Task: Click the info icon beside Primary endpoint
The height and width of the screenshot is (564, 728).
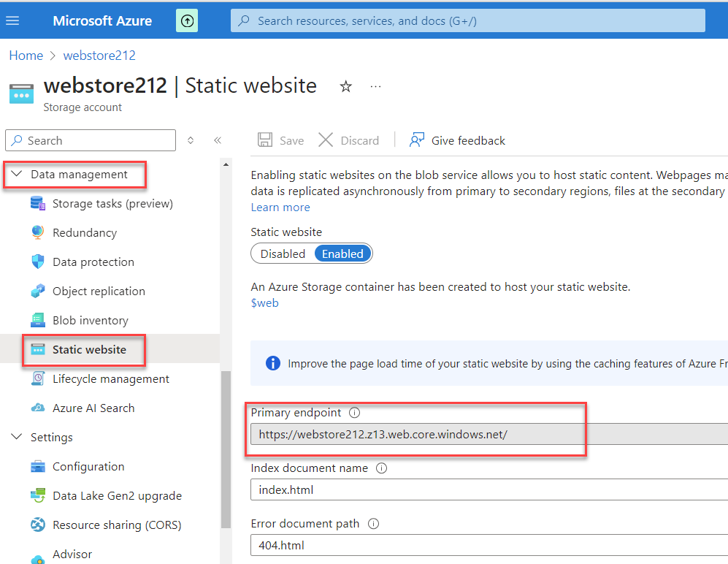Action: click(x=355, y=413)
